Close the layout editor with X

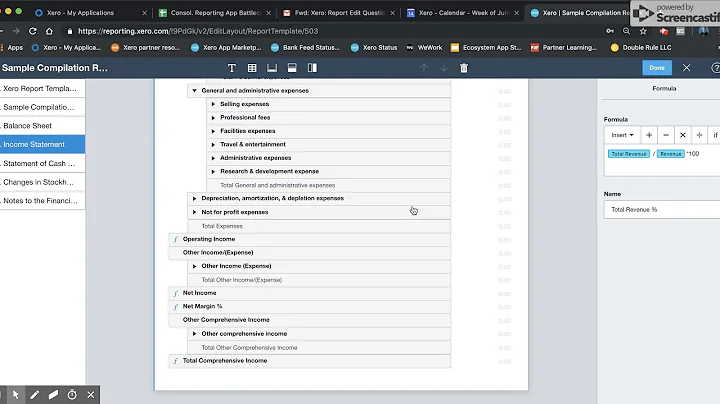point(686,67)
